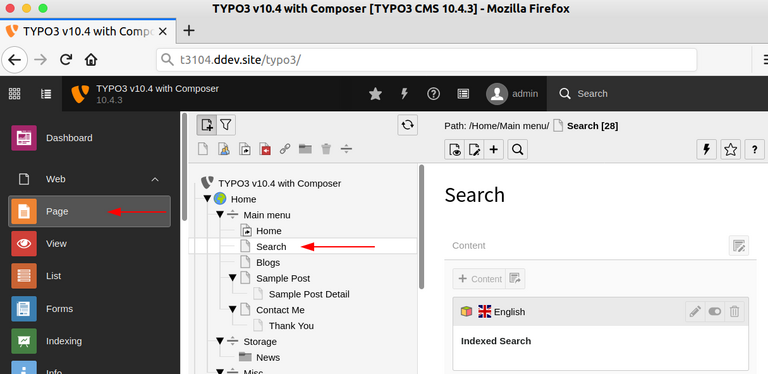Clear page cache with lightning button

click(706, 150)
